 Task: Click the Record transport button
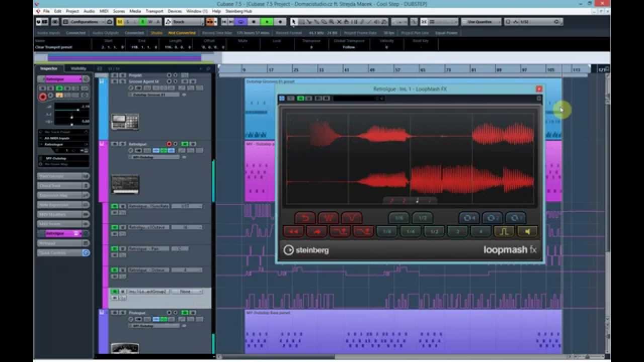[x=280, y=22]
